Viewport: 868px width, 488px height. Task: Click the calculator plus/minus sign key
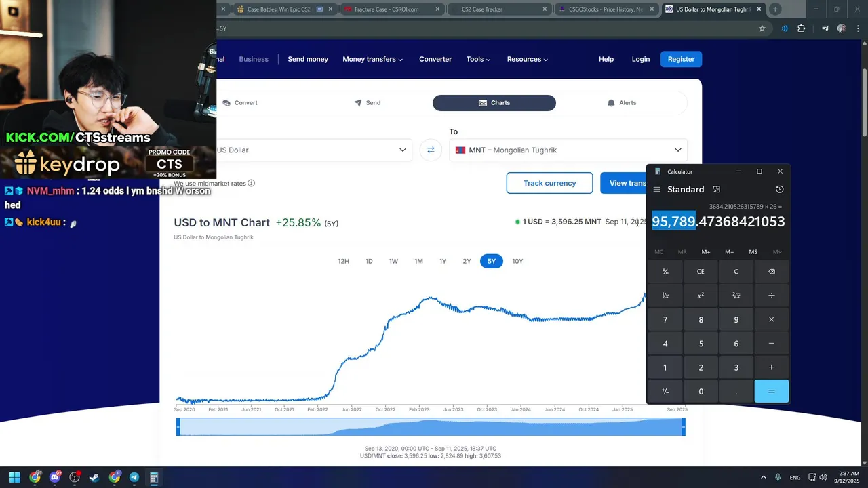[665, 391]
